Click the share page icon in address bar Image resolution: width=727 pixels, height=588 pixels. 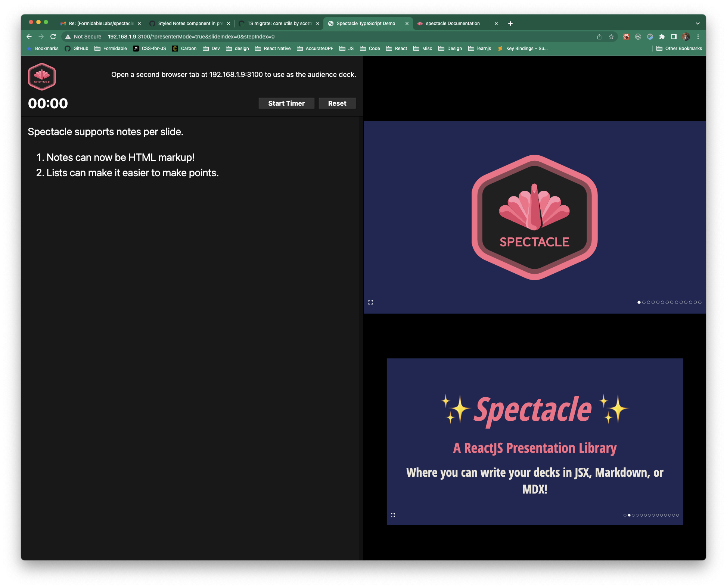pyautogui.click(x=599, y=37)
